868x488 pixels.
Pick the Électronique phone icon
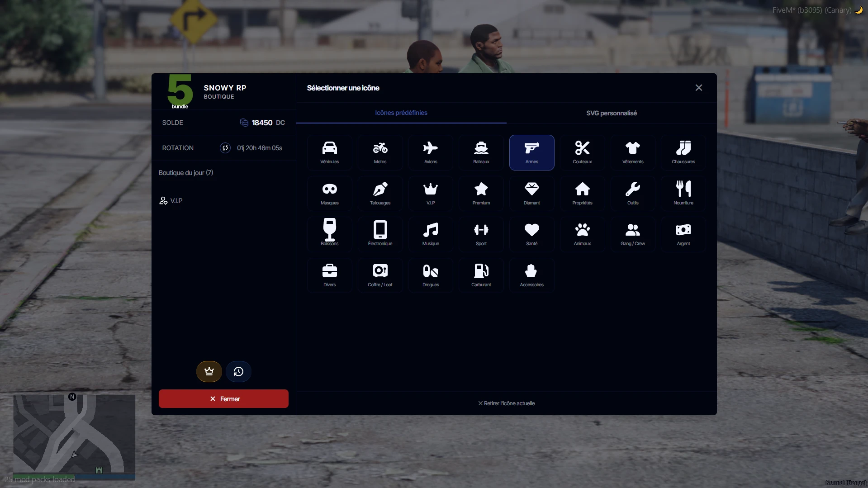pos(380,234)
